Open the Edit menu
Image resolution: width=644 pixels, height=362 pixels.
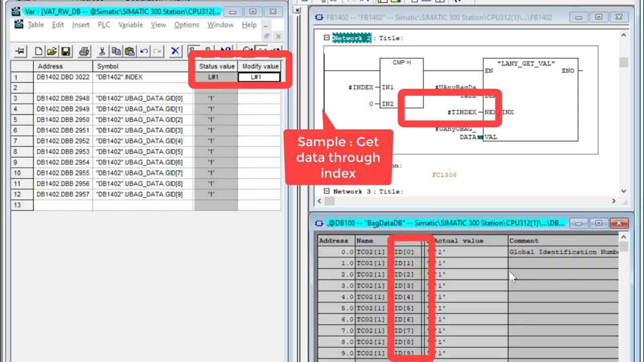click(58, 25)
